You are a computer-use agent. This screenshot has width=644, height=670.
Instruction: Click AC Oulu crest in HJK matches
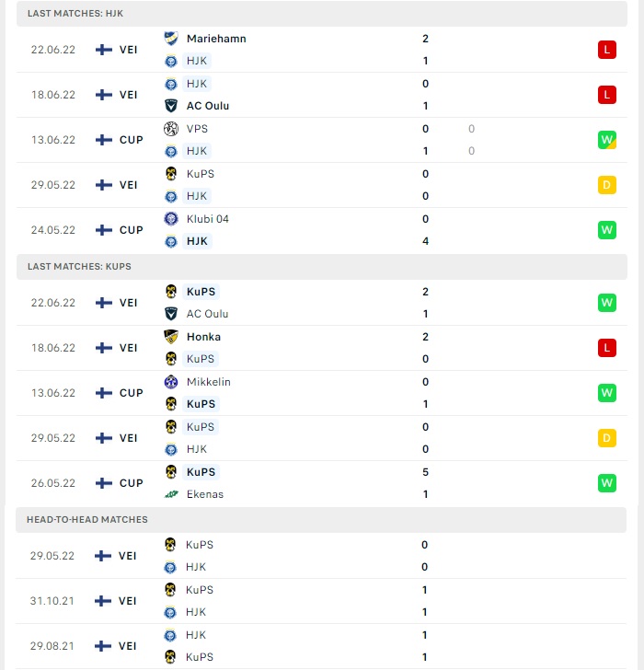pyautogui.click(x=171, y=106)
